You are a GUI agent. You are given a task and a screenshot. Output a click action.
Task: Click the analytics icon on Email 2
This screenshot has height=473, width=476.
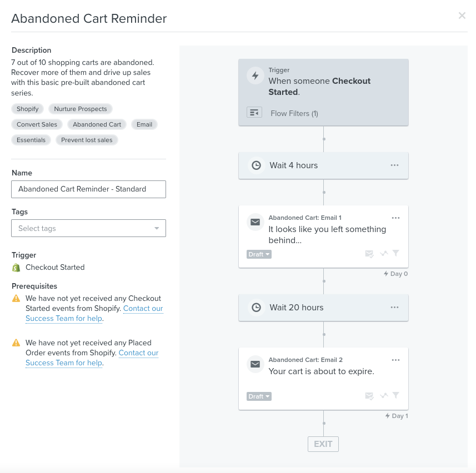(383, 396)
